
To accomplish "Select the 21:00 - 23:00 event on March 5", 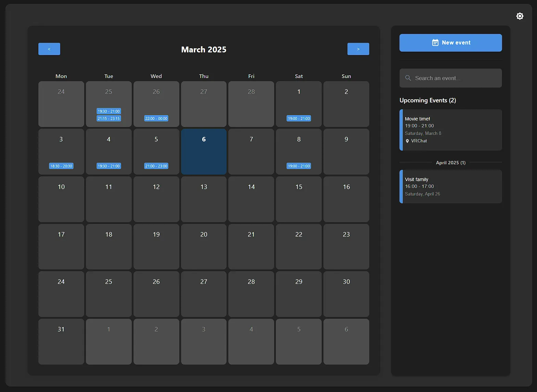I will [156, 166].
